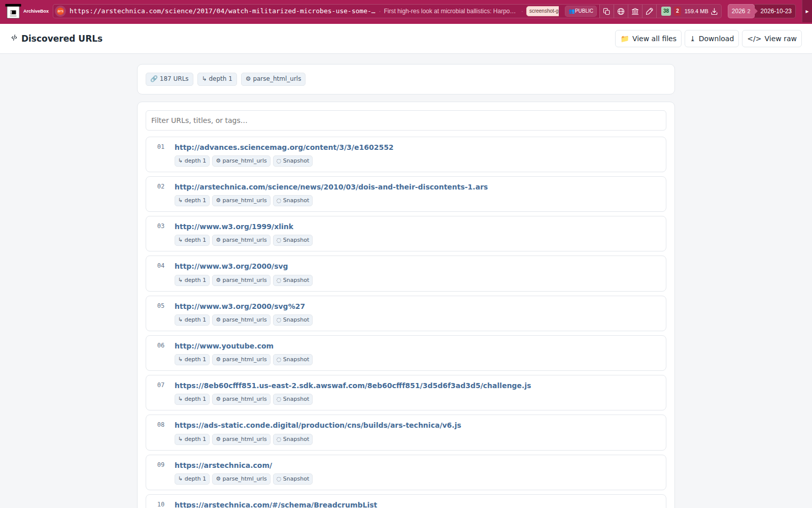
Task: Click the View raw button
Action: coord(771,39)
